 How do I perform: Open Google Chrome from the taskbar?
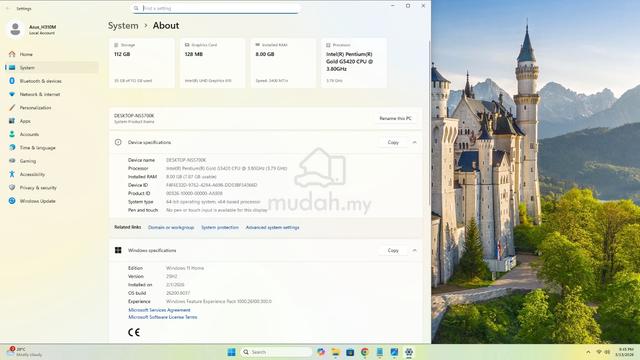tap(364, 352)
